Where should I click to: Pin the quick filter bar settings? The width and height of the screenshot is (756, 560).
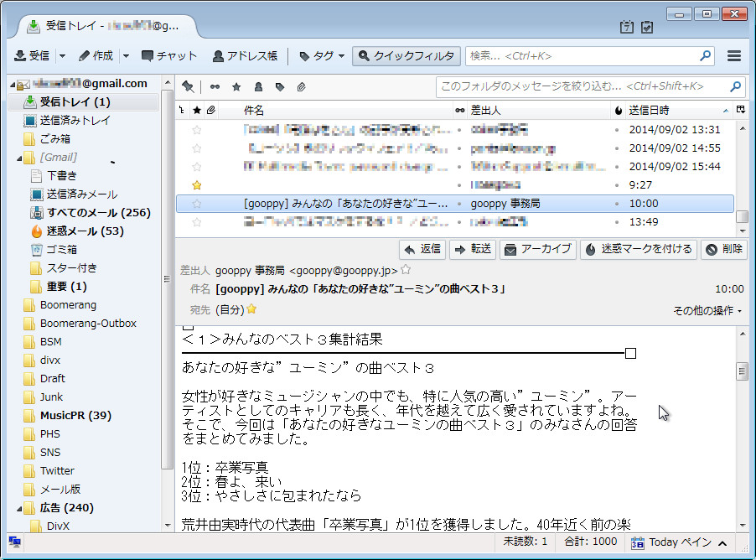189,87
